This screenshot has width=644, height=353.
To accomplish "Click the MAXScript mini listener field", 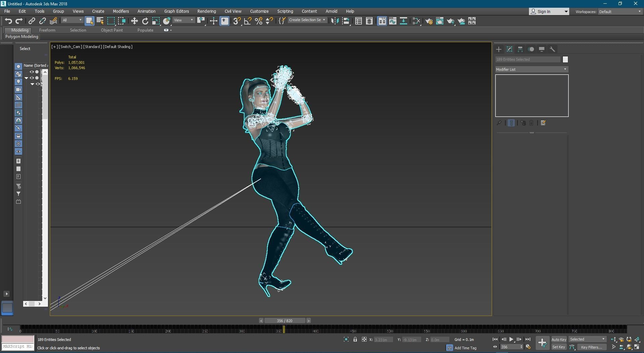I will coord(18,346).
